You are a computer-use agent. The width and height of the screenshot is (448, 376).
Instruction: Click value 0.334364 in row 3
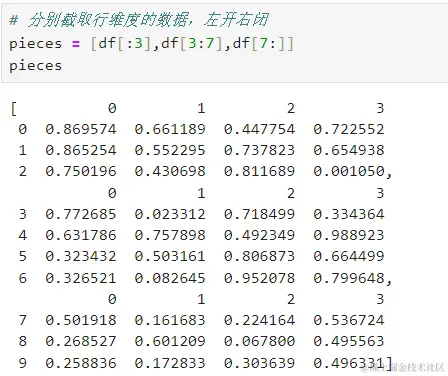point(349,214)
